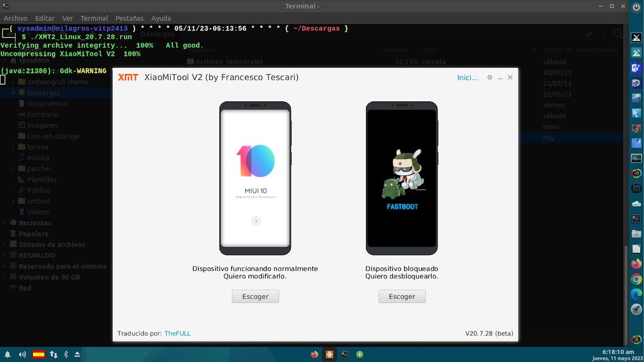644x362 pixels.
Task: Click the green download icon in taskbar
Action: 360,354
